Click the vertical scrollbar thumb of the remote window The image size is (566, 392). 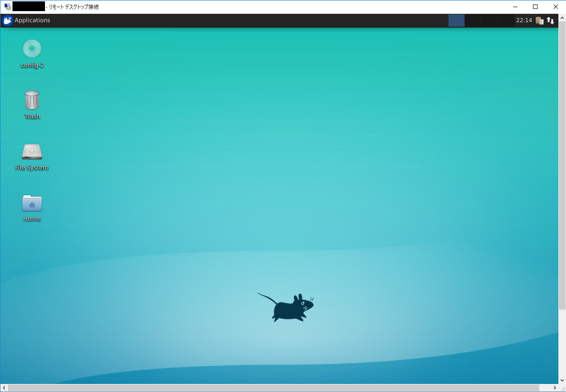562,166
